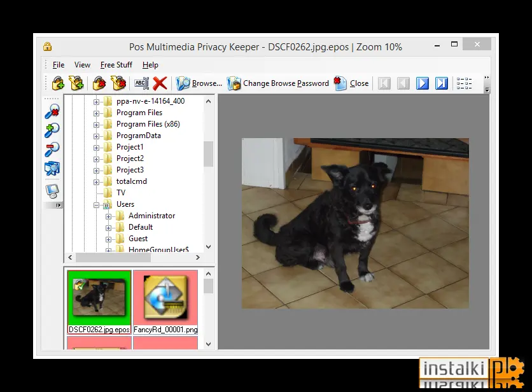532x392 pixels.
Task: Expand the totalcmd folder node
Action: (x=96, y=182)
